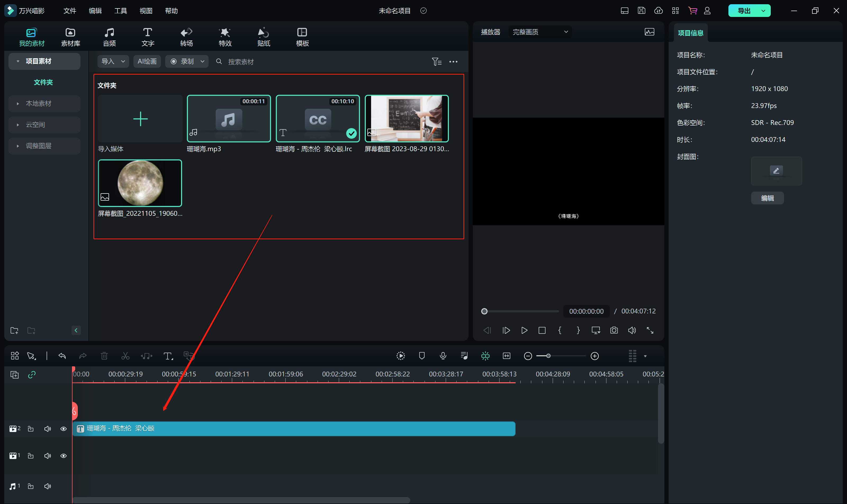
Task: Click the AI绘画 button
Action: tap(147, 61)
